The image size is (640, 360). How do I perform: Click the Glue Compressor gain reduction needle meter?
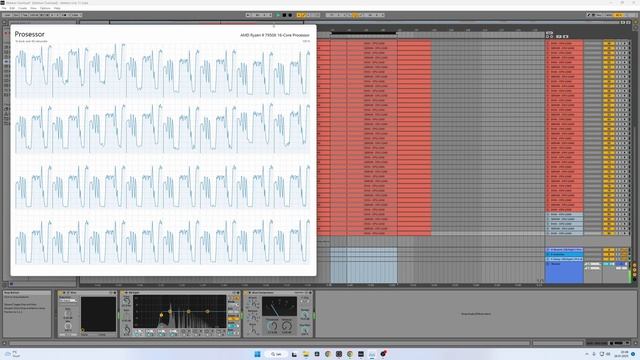click(280, 307)
